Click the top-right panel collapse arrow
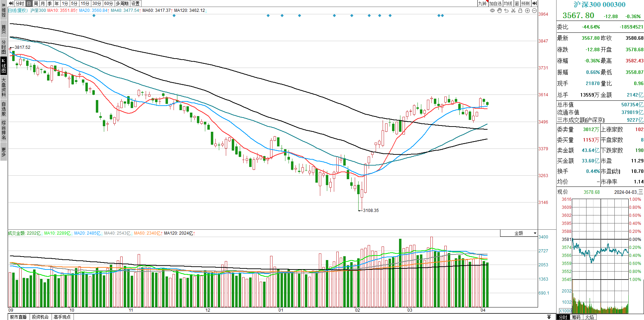644x320 pixels. 535,3
